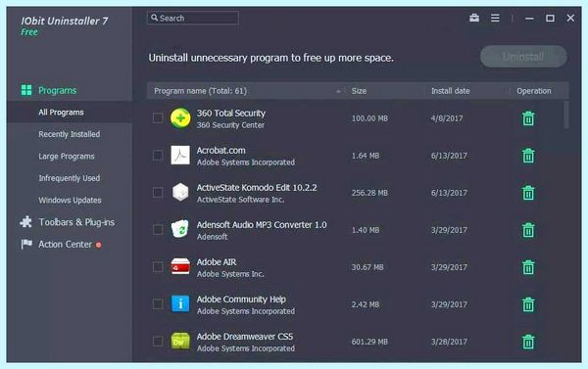Click the 256.28 MB size value

point(369,193)
